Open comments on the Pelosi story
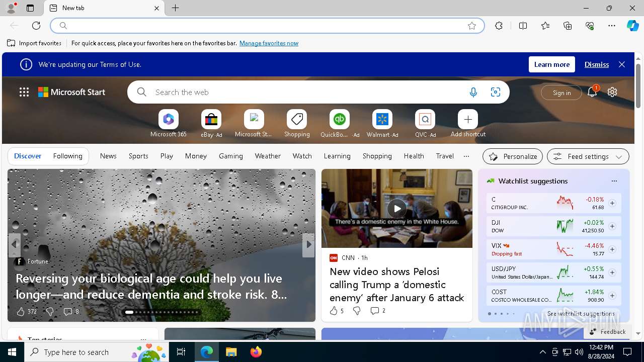The height and width of the screenshot is (362, 644). tap(377, 311)
